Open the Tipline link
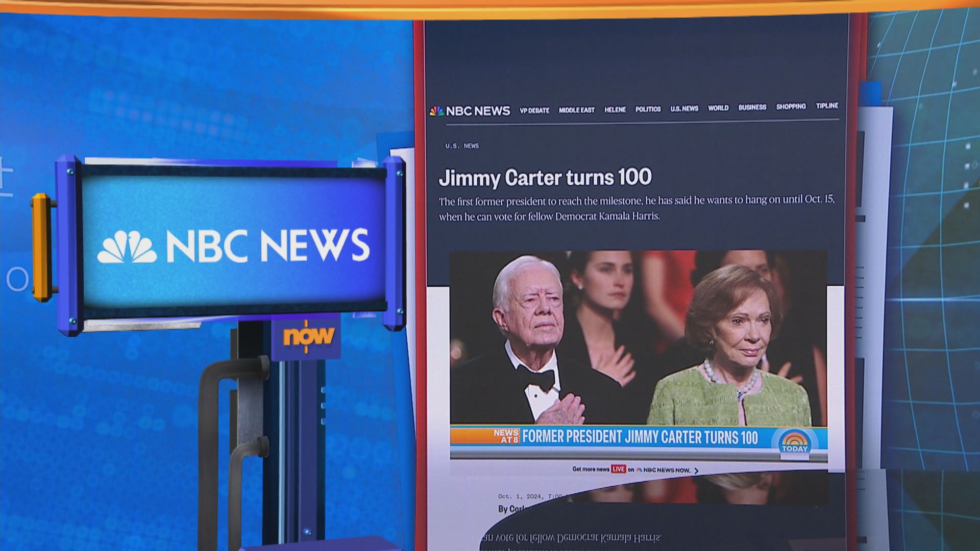The width and height of the screenshot is (980, 551). pos(827,106)
